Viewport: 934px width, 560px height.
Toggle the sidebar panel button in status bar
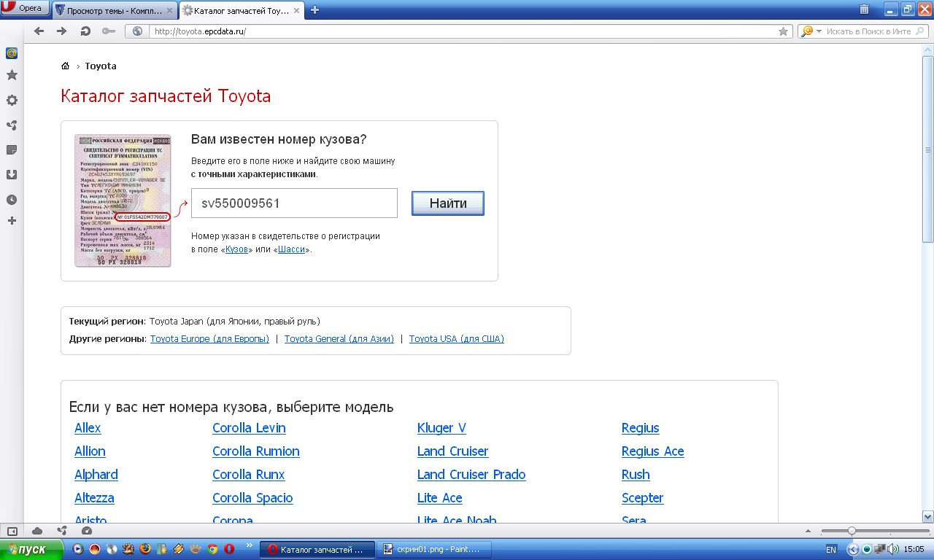point(12,531)
